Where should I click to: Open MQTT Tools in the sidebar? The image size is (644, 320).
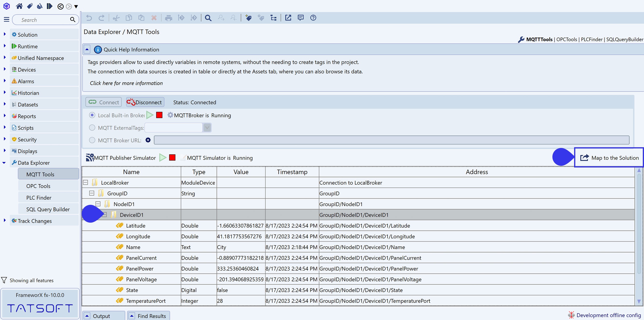pyautogui.click(x=48, y=174)
